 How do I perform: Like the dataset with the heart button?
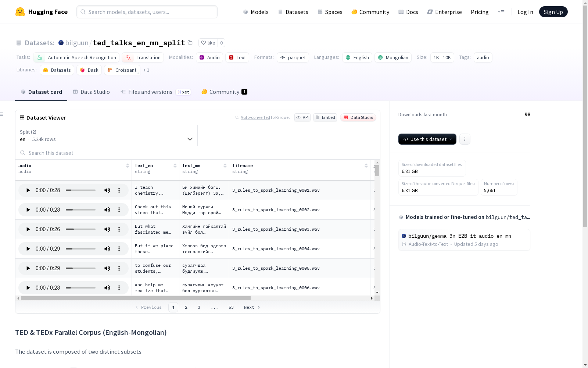(208, 43)
